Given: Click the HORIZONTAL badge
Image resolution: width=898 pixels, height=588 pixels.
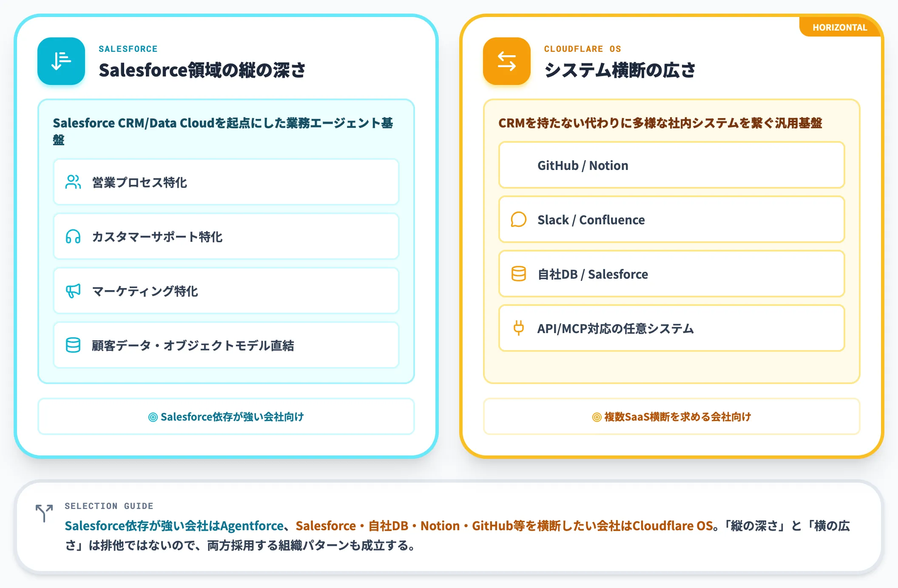Looking at the screenshot, I should tap(839, 27).
